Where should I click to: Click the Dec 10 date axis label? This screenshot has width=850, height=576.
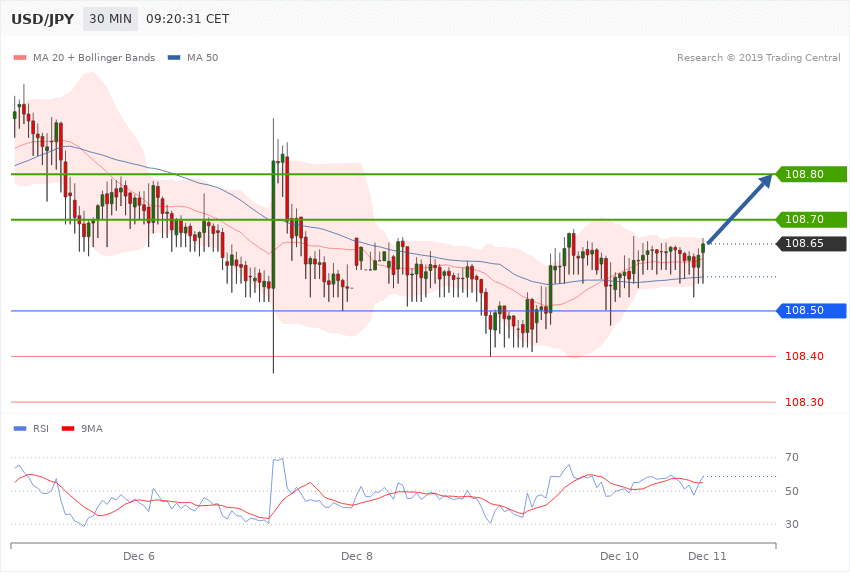pyautogui.click(x=619, y=556)
